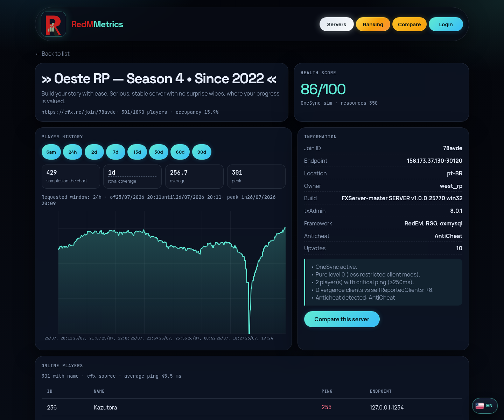Select the 24h history range
The height and width of the screenshot is (420, 504).
[x=73, y=152]
